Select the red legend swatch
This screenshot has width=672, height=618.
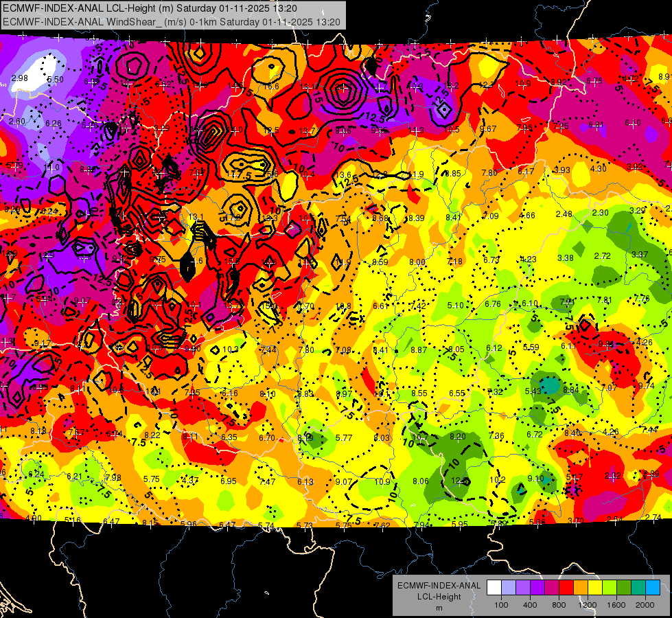click(x=566, y=588)
